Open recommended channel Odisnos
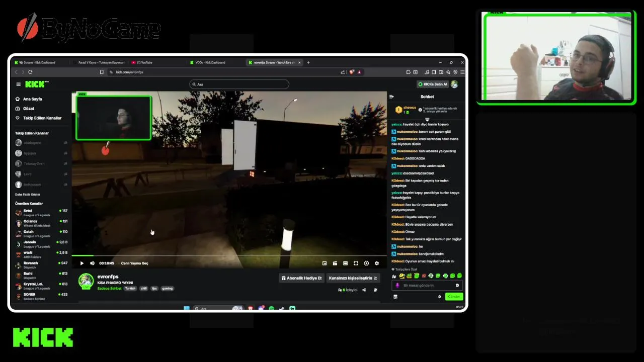 [41, 223]
